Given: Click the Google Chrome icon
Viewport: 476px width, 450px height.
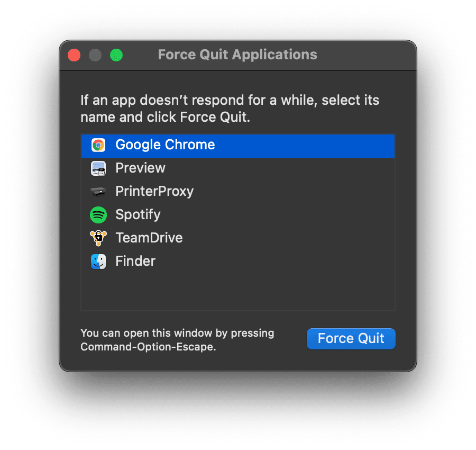Looking at the screenshot, I should click(98, 145).
